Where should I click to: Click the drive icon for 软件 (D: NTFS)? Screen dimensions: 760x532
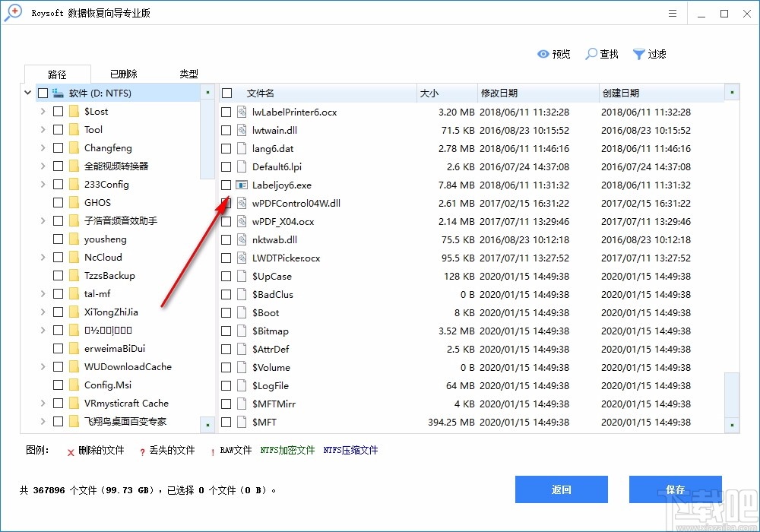pos(59,92)
